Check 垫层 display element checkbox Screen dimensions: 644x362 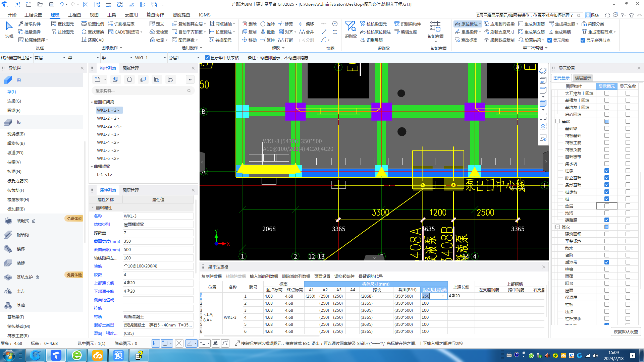[x=607, y=206]
